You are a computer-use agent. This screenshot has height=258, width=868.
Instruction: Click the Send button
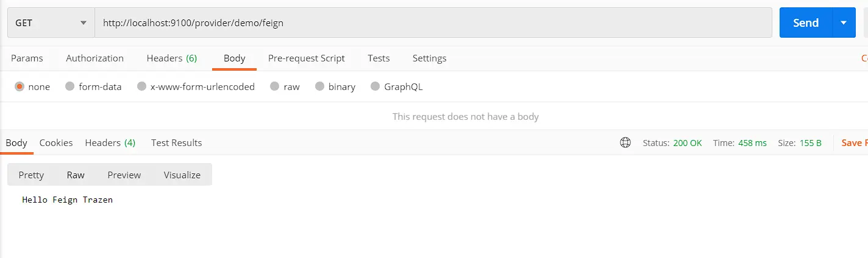pyautogui.click(x=805, y=23)
